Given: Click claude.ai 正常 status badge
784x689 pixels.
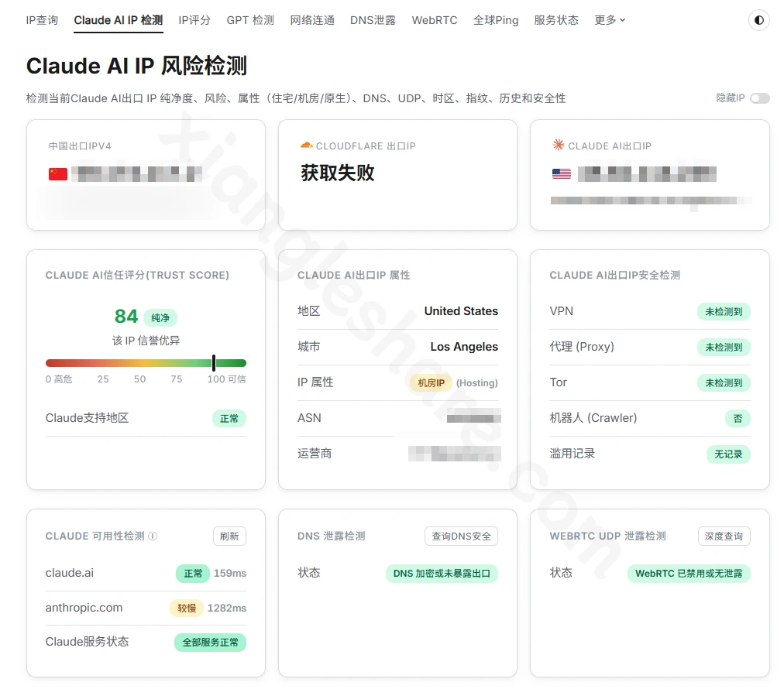Looking at the screenshot, I should [x=193, y=573].
